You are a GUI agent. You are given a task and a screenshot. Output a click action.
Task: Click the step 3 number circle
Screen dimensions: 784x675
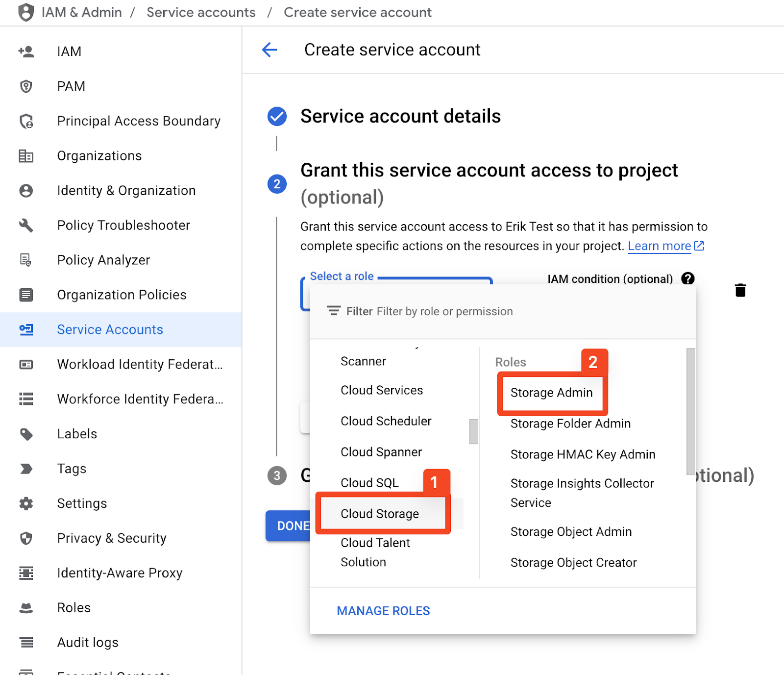click(277, 475)
